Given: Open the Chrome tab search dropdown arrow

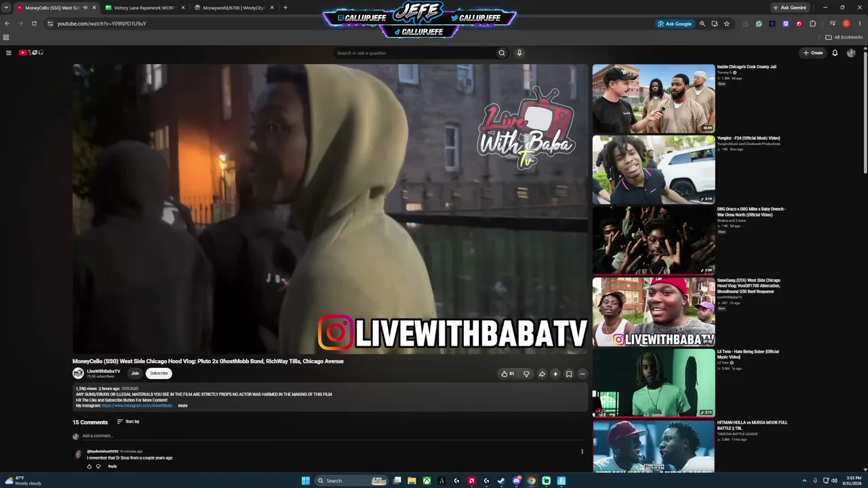Looking at the screenshot, I should (6, 7).
